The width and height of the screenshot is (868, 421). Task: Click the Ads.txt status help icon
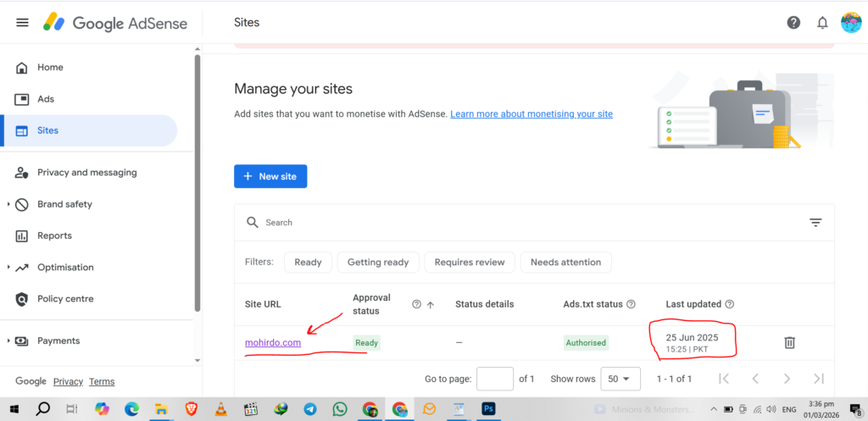click(x=629, y=304)
